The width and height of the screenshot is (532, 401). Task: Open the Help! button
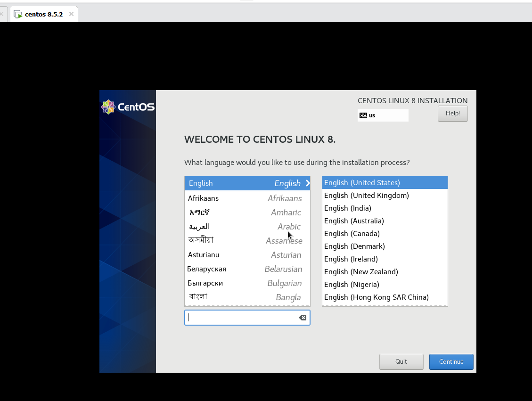pyautogui.click(x=453, y=113)
